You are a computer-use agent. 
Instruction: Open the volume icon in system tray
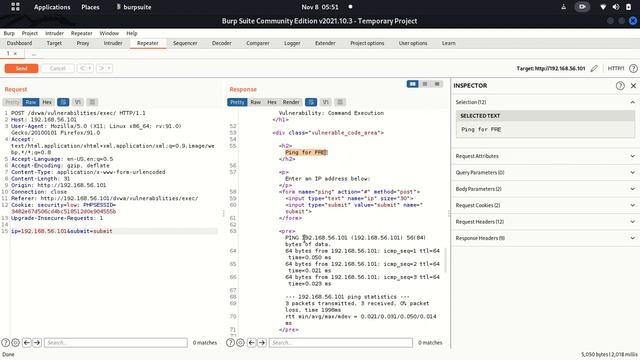[616, 7]
